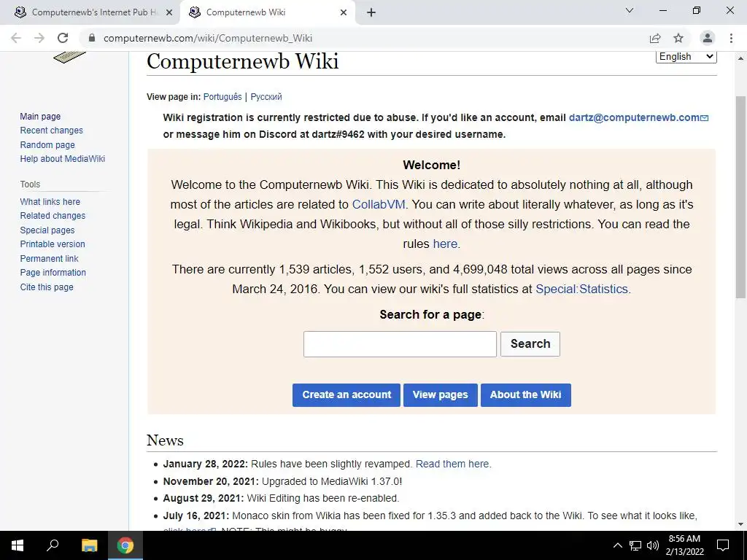Open the 'Read them here' rules link
The width and height of the screenshot is (747, 560).
tap(452, 464)
